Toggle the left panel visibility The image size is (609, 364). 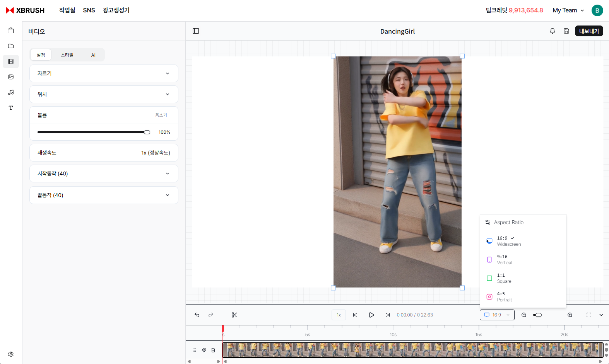click(196, 31)
